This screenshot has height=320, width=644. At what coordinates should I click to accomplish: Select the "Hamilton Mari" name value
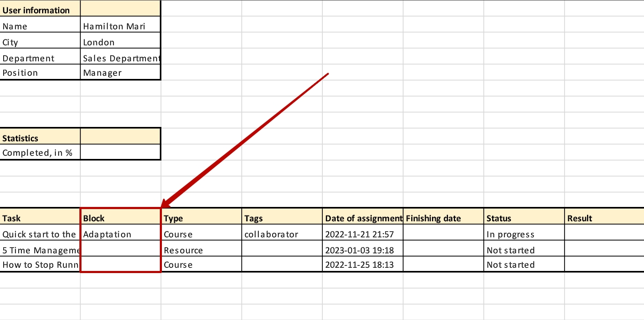(x=120, y=26)
